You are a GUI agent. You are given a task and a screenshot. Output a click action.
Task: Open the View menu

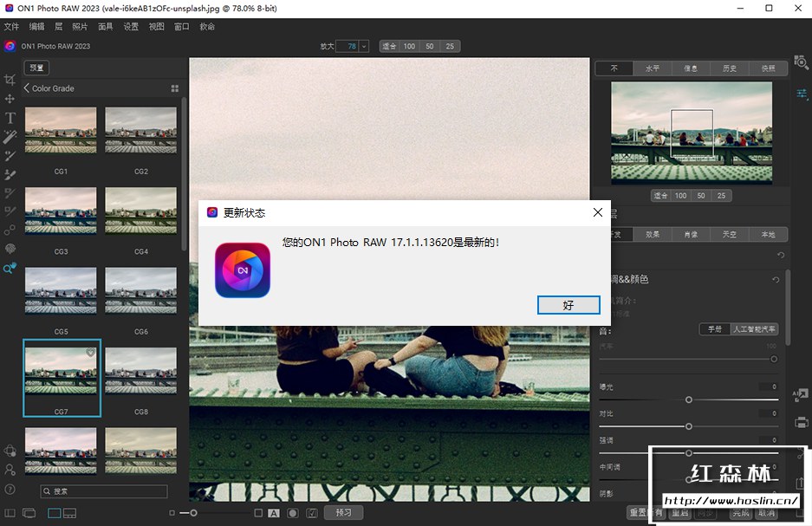click(x=156, y=26)
